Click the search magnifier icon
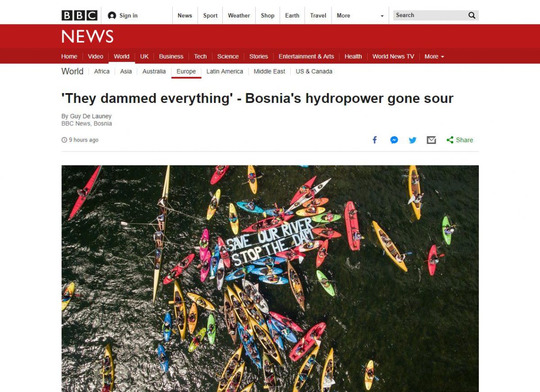Image resolution: width=540 pixels, height=392 pixels. (x=472, y=15)
